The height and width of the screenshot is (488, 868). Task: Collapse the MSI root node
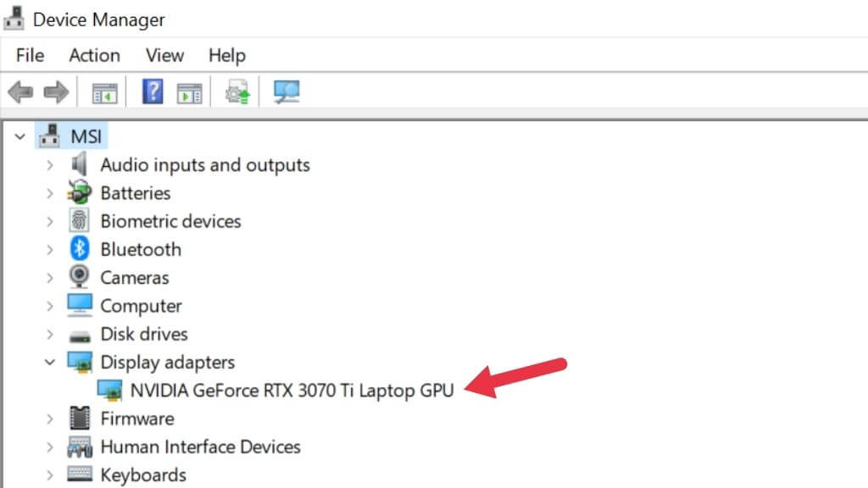coord(20,136)
